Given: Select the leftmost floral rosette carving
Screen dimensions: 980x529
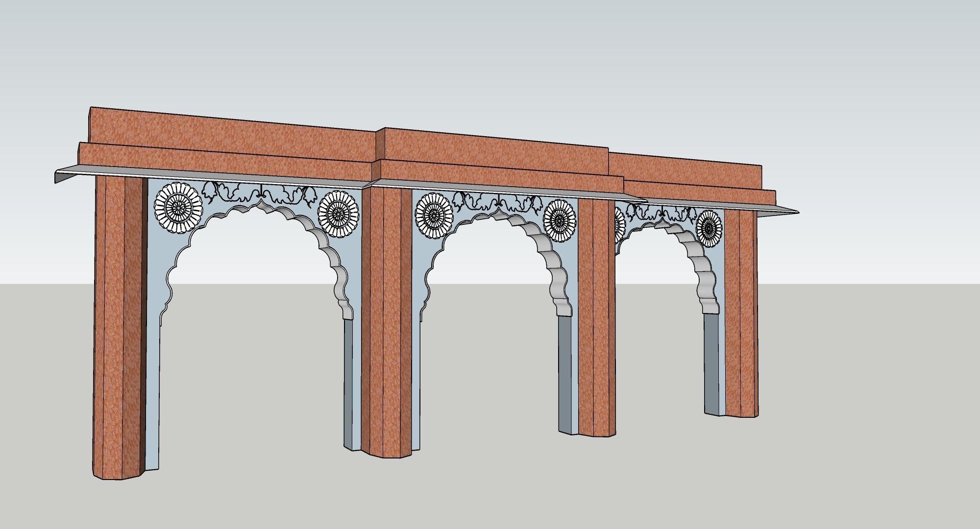Looking at the screenshot, I should [x=178, y=208].
